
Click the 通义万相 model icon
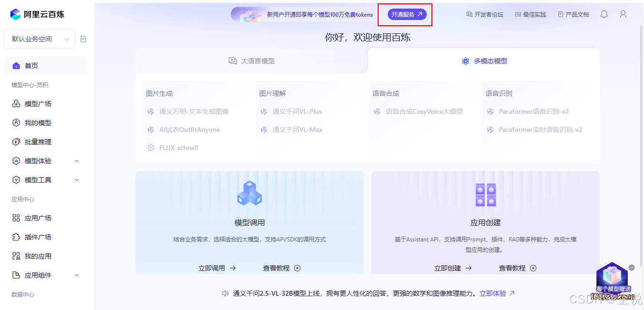[151, 111]
